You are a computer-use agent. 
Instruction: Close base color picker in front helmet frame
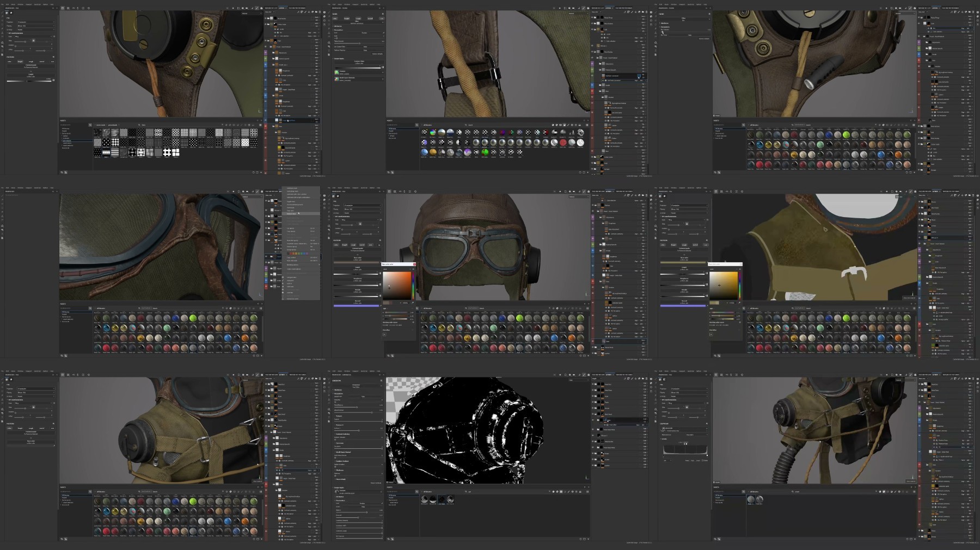414,264
